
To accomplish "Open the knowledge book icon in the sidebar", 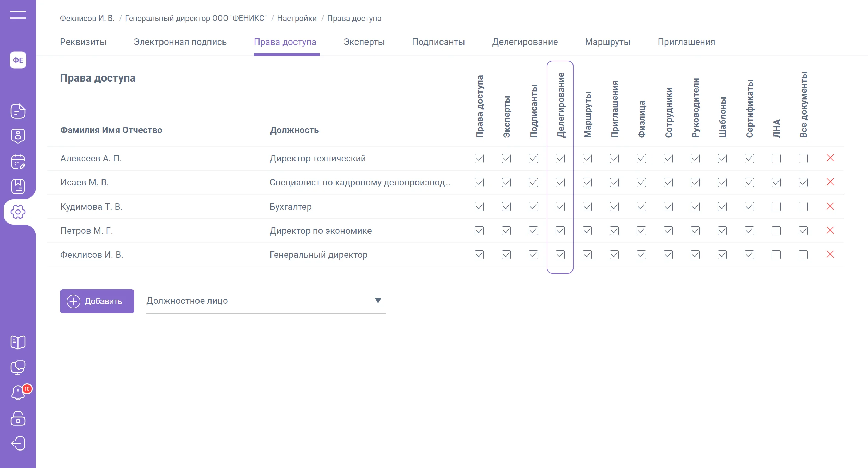I will [x=18, y=342].
